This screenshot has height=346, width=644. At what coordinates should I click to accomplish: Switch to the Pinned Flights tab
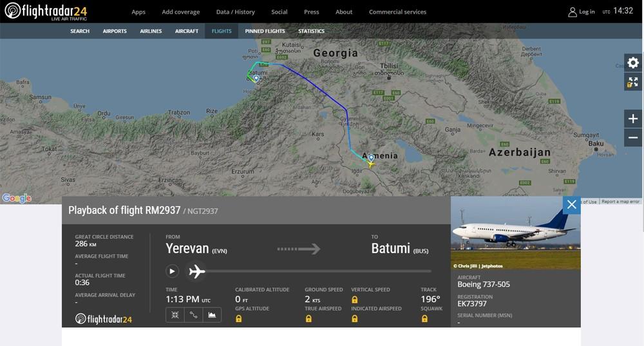point(265,31)
